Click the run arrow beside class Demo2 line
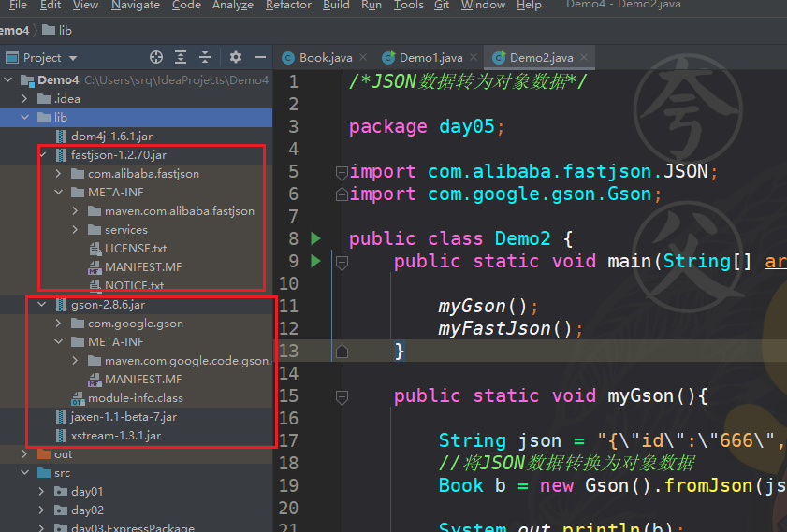 click(x=315, y=238)
